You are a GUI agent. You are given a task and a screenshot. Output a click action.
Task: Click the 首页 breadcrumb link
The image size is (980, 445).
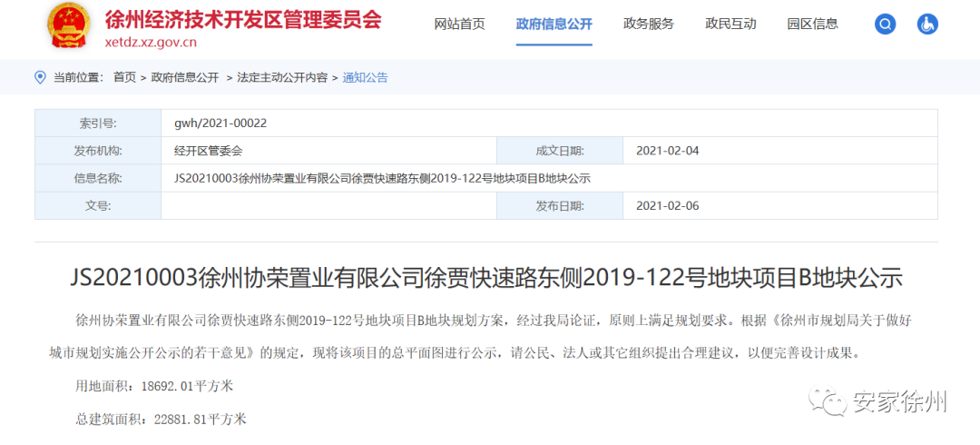[124, 77]
